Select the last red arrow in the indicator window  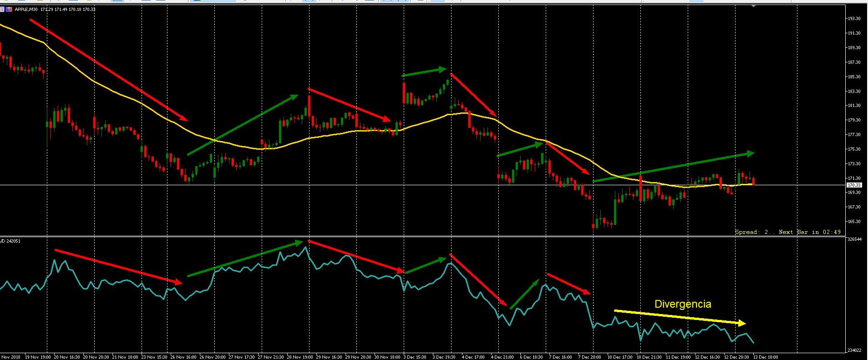pos(568,284)
